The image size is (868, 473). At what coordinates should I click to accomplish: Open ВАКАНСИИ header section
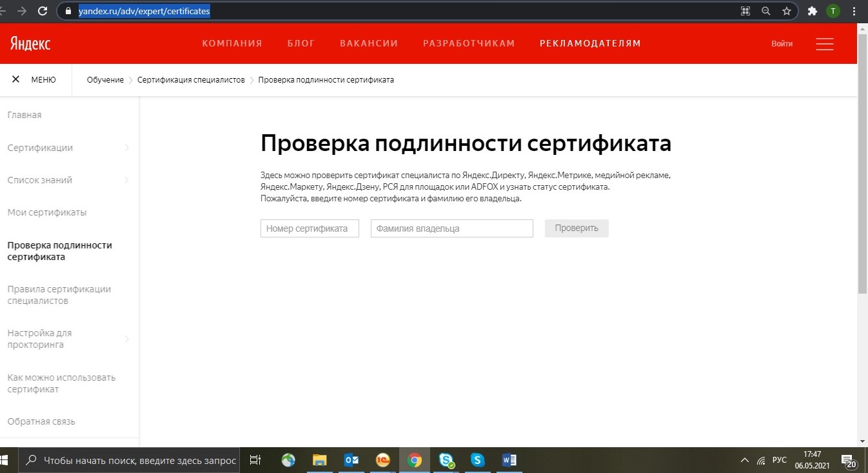click(x=369, y=43)
